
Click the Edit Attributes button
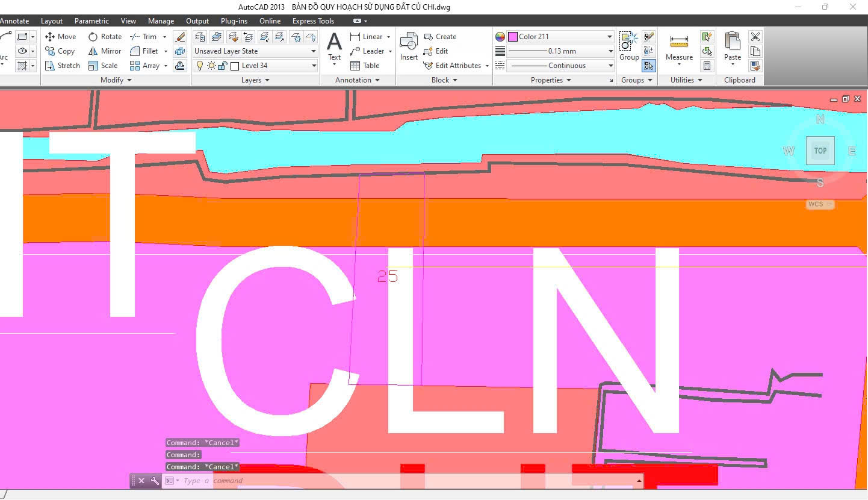[456, 66]
